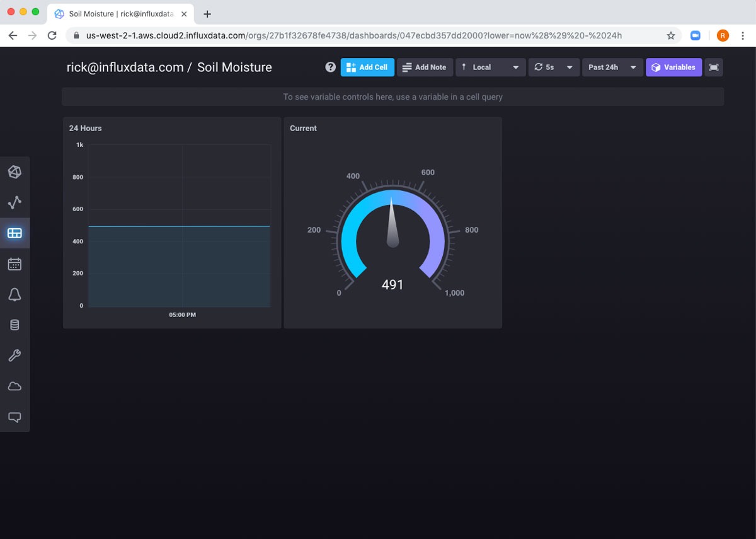Open Load Data via the database cylinder icon
This screenshot has width=756, height=539.
14,325
